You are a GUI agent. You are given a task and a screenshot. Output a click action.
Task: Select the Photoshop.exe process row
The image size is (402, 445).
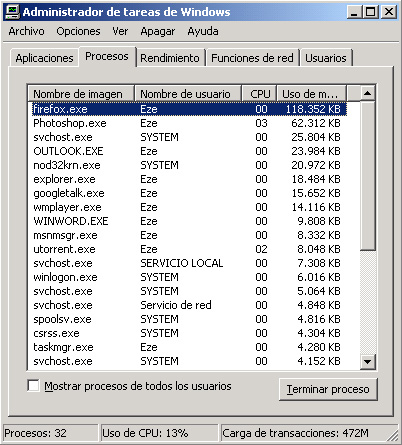click(x=189, y=123)
